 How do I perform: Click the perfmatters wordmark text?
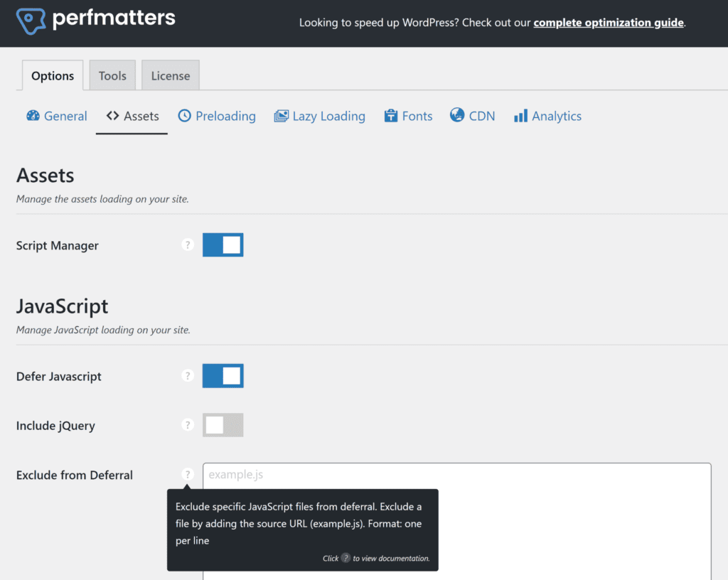tap(114, 18)
